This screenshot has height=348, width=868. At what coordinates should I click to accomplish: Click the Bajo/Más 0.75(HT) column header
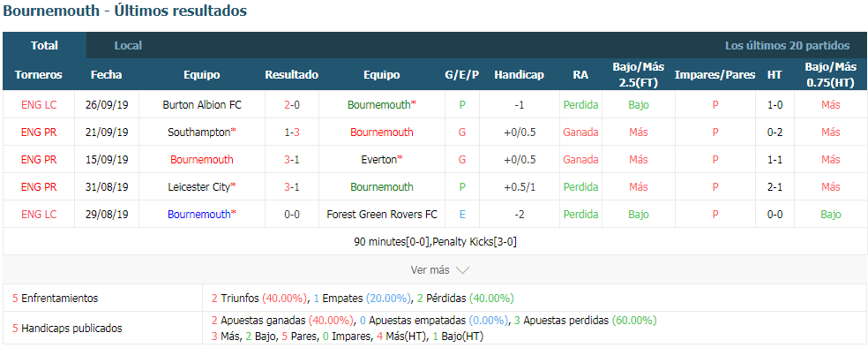pyautogui.click(x=831, y=75)
